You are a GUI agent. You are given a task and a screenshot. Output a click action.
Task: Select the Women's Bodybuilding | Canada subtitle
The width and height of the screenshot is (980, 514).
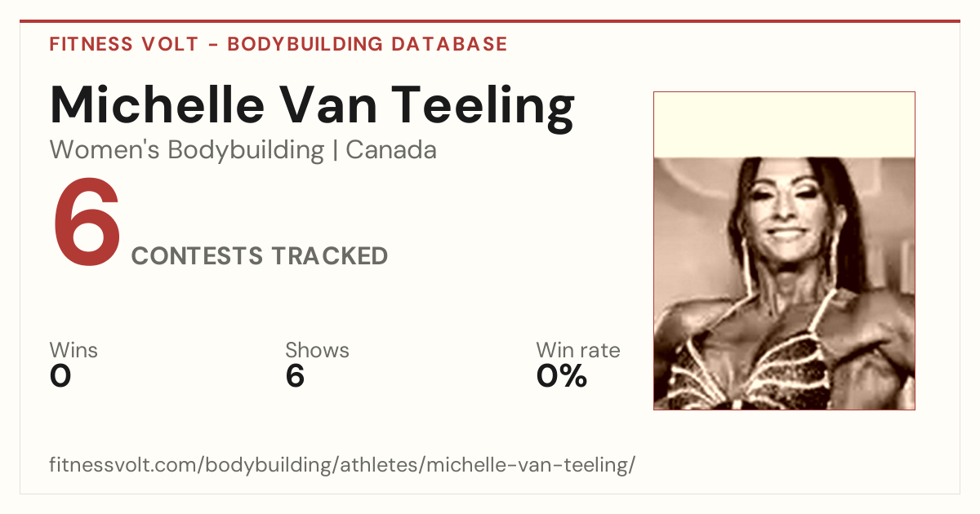click(x=243, y=150)
